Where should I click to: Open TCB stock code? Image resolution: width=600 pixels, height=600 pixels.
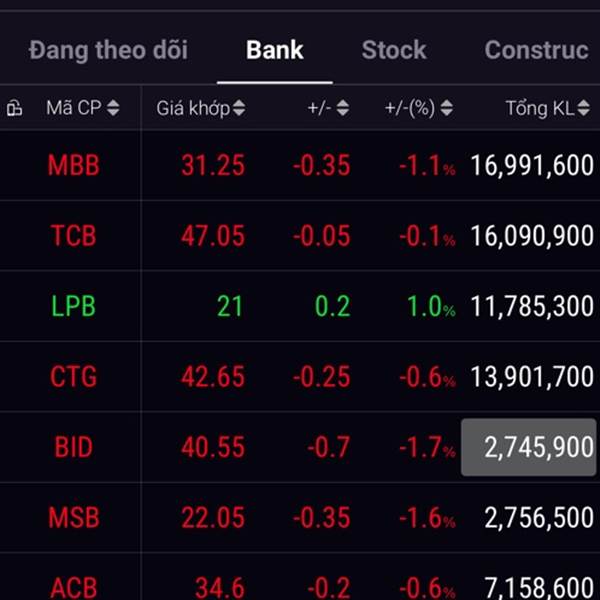coord(73,236)
